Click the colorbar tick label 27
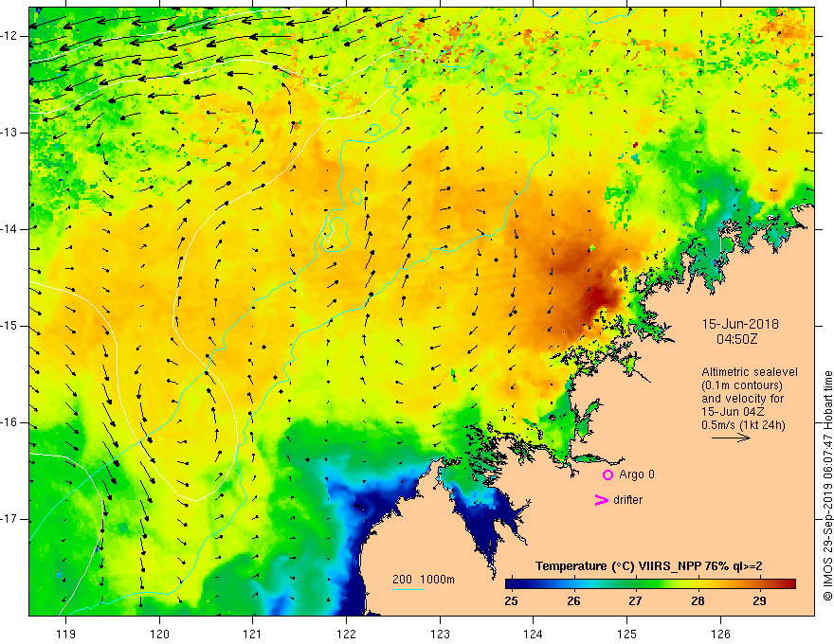 635,601
